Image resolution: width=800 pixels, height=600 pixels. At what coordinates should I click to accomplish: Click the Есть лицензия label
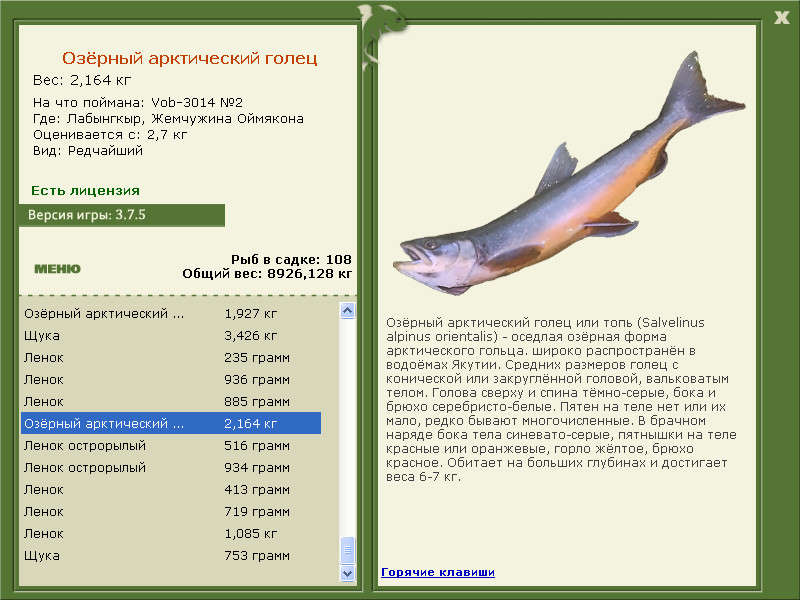85,191
